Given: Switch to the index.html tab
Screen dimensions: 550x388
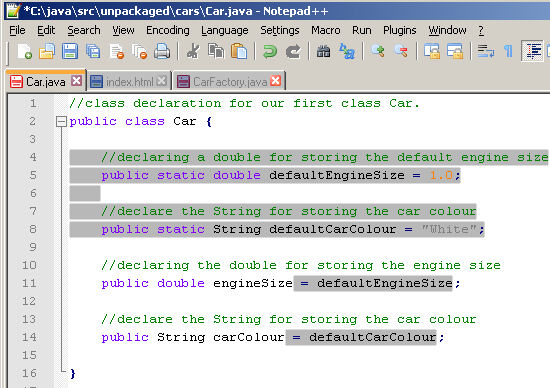Looking at the screenshot, I should coord(129,82).
